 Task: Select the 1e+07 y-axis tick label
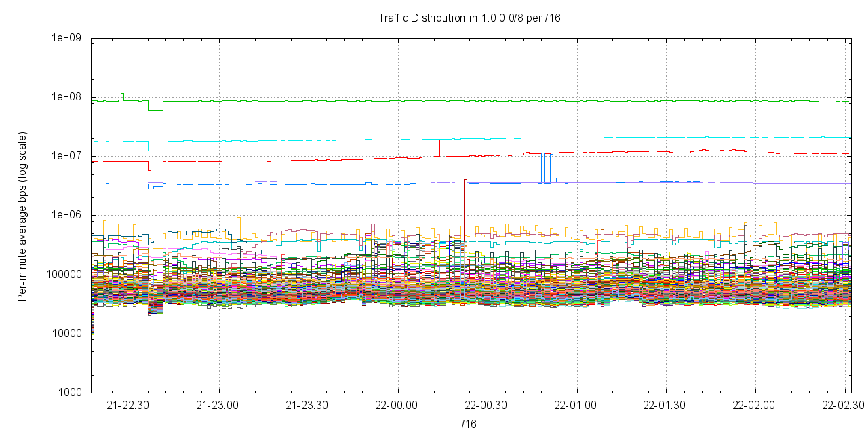tap(66, 156)
